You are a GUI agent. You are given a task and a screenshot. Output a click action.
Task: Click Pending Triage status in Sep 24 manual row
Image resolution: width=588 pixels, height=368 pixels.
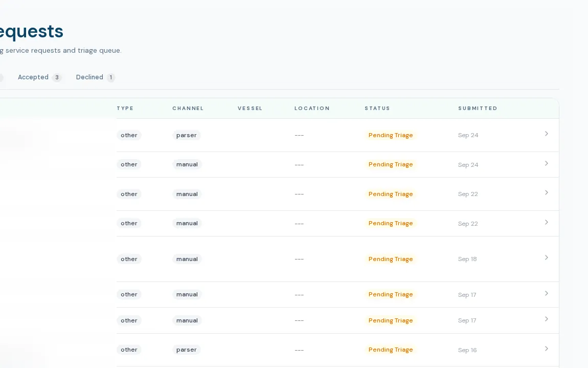tap(390, 164)
